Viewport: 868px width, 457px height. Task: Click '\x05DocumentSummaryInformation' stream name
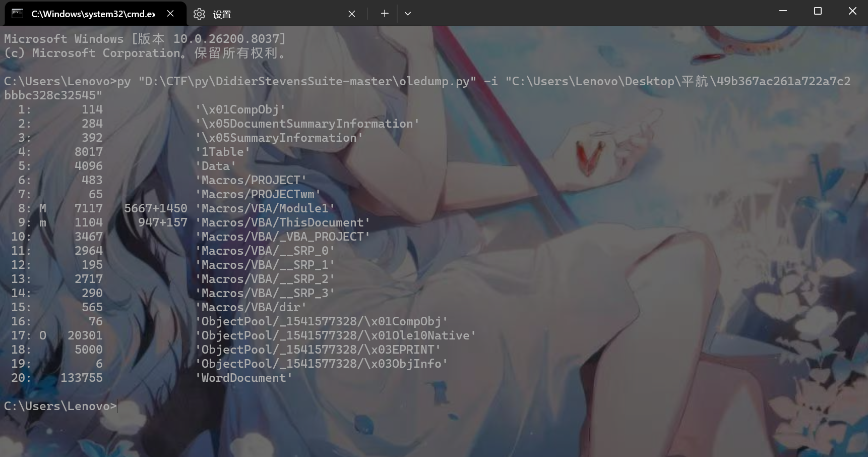(x=307, y=124)
